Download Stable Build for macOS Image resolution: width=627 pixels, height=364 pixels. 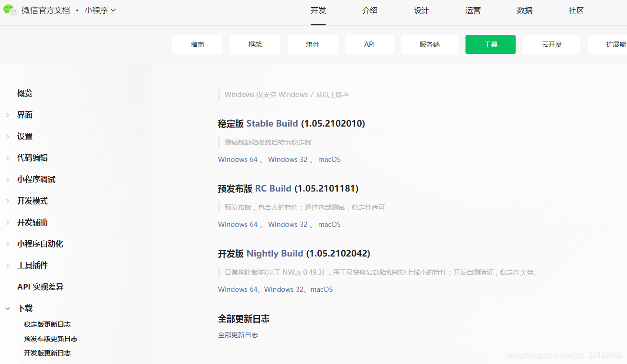coord(329,160)
